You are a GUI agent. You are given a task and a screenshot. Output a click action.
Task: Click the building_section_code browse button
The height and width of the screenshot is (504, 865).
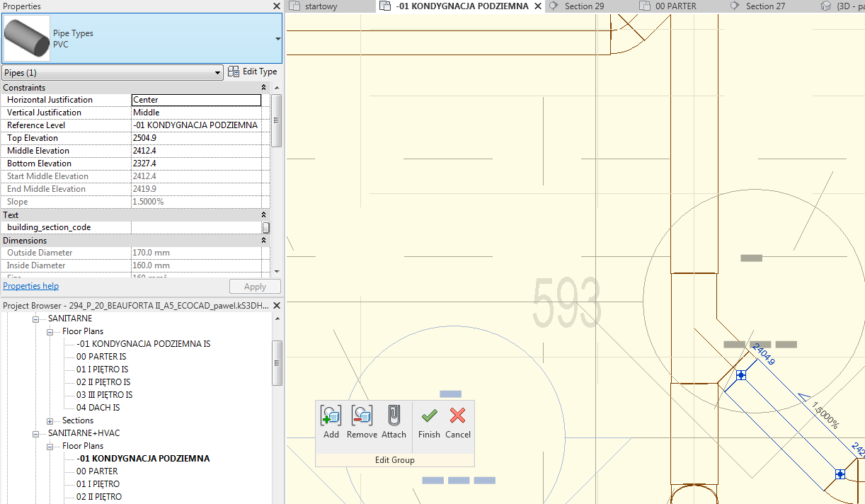click(x=266, y=227)
